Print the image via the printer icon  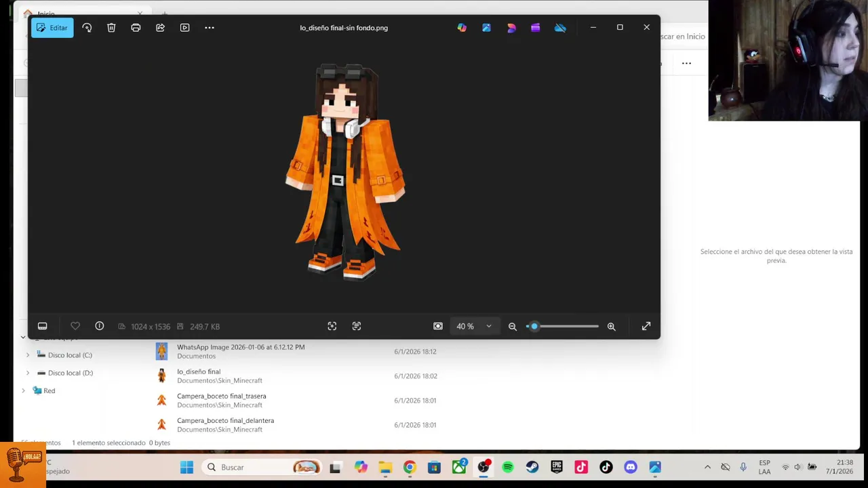pyautogui.click(x=136, y=28)
